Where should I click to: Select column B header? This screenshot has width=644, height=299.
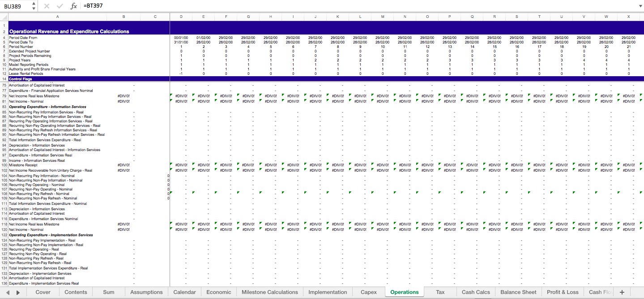pyautogui.click(x=124, y=17)
